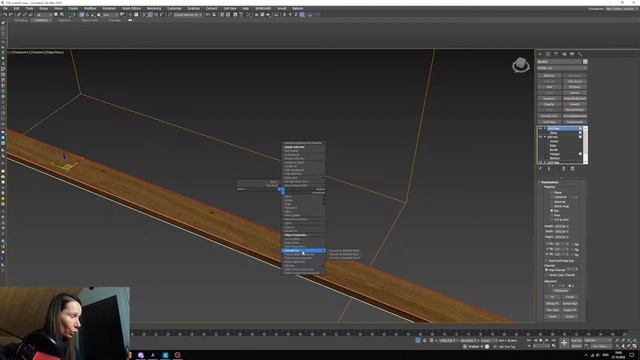Choose Convert to Editable Poly in submenu
This screenshot has height=360, width=640.
344,254
